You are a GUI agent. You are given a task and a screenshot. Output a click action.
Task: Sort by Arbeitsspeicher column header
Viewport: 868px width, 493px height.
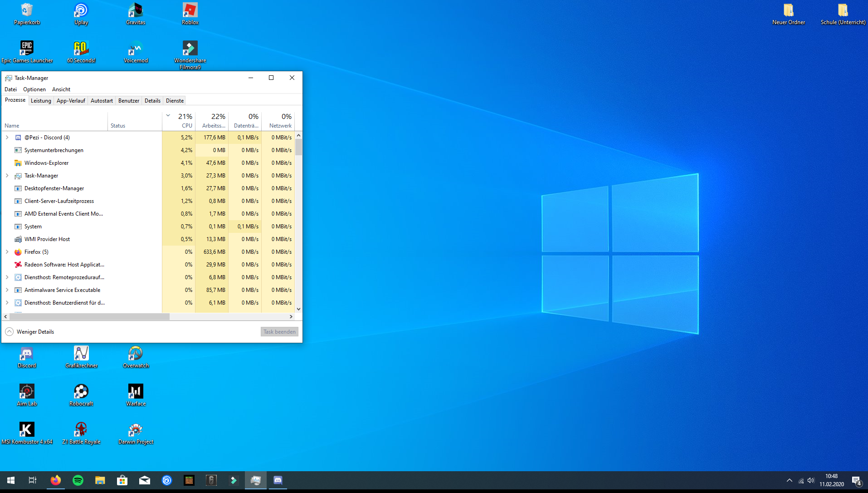(x=212, y=121)
